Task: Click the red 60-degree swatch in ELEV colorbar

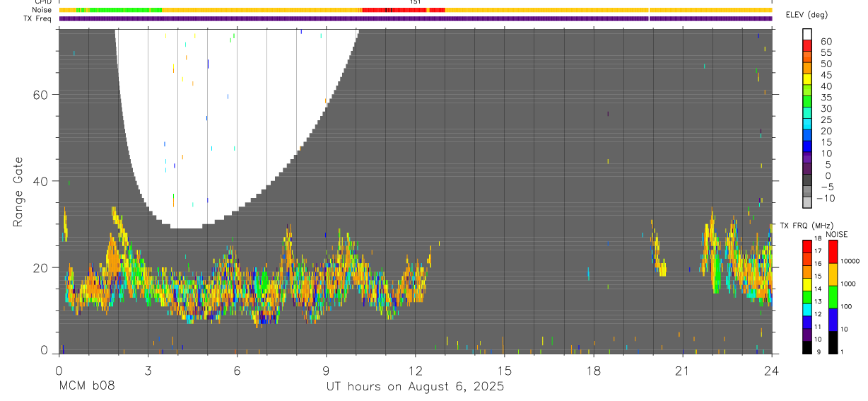Action: [x=807, y=46]
